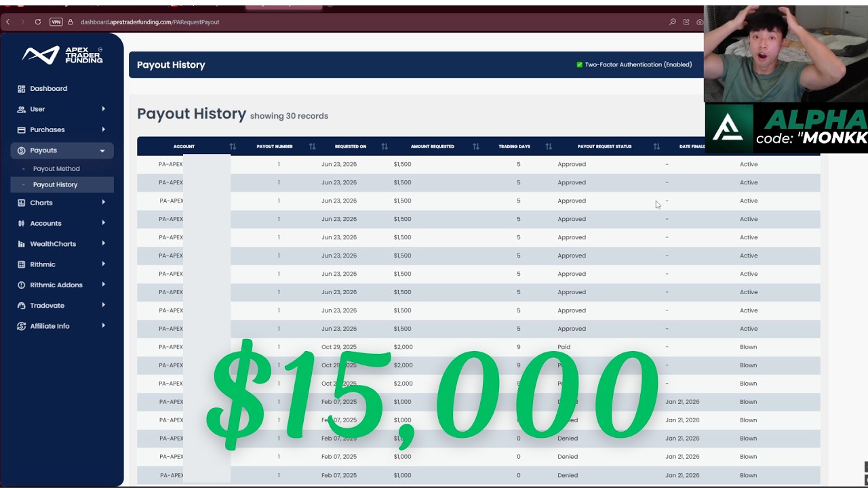This screenshot has height=488, width=868.
Task: Expand the Rithmic Addons menu arrow
Action: [x=104, y=285]
